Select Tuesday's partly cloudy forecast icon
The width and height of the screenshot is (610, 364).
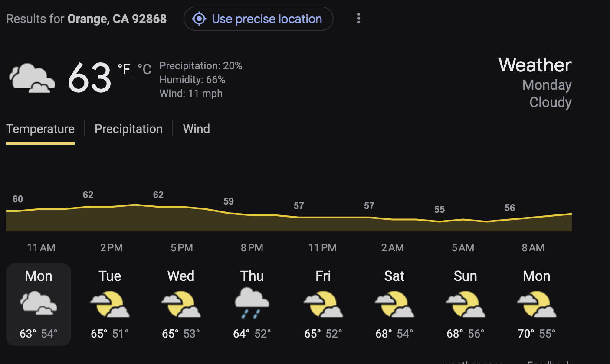click(110, 305)
